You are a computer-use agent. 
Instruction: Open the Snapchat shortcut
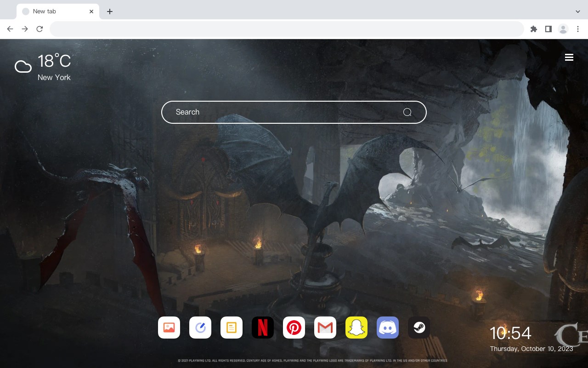point(356,328)
